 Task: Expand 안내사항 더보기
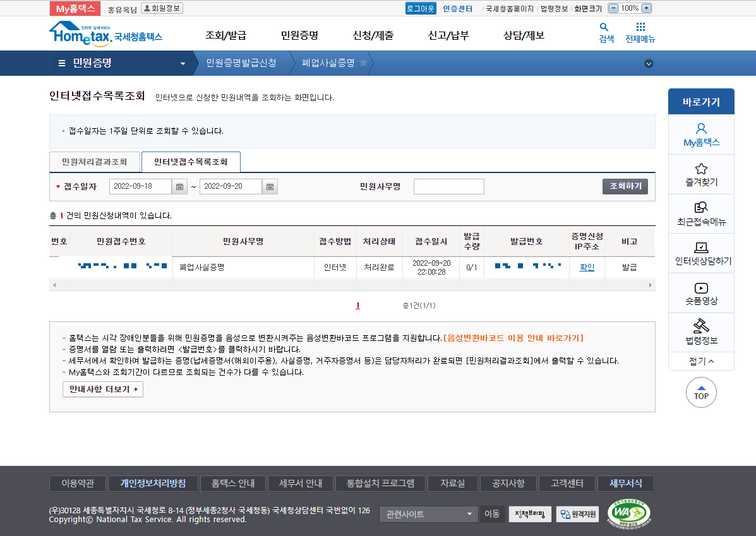coord(103,389)
